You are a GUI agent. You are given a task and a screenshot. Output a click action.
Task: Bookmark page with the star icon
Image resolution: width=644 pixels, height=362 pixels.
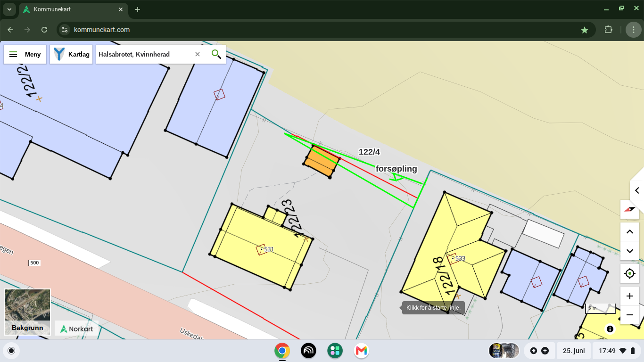[x=585, y=30]
